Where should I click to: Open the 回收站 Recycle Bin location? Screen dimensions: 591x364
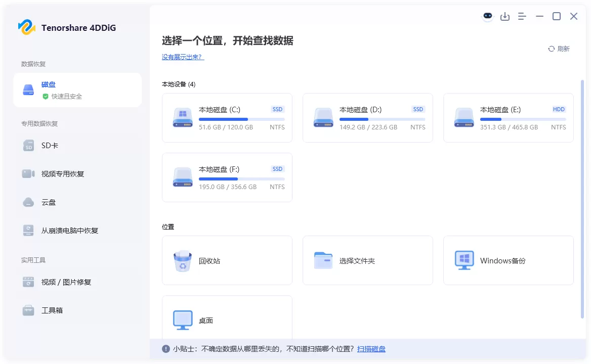pos(227,260)
